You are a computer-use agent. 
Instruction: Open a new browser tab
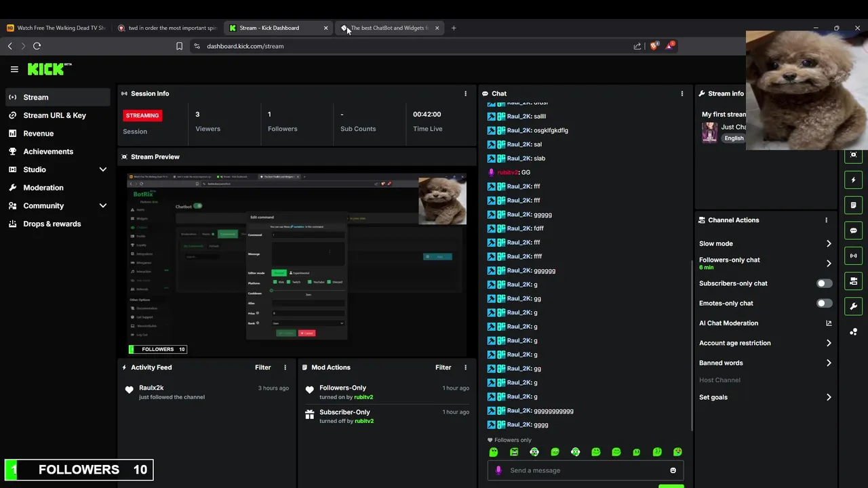(x=454, y=28)
